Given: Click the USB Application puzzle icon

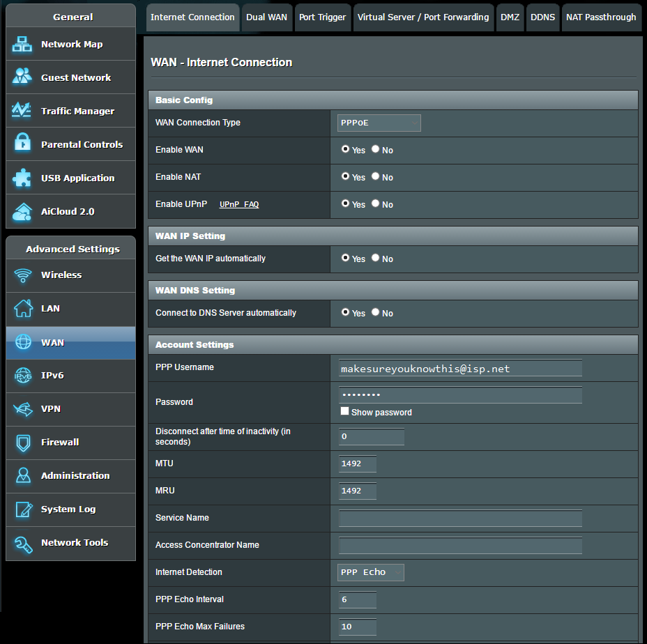Looking at the screenshot, I should 22,178.
